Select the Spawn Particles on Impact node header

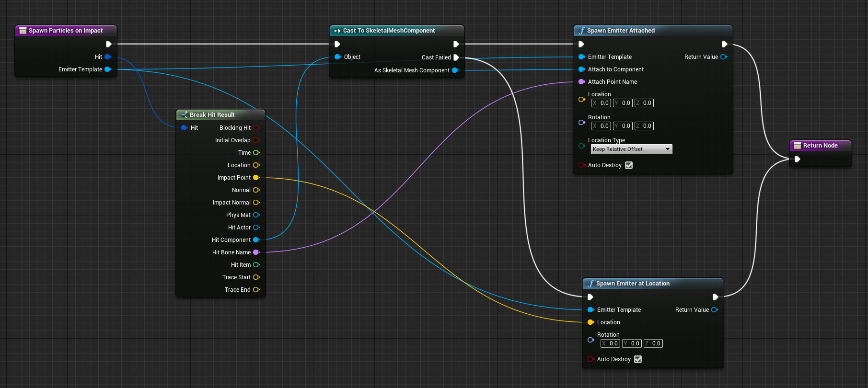click(x=66, y=31)
